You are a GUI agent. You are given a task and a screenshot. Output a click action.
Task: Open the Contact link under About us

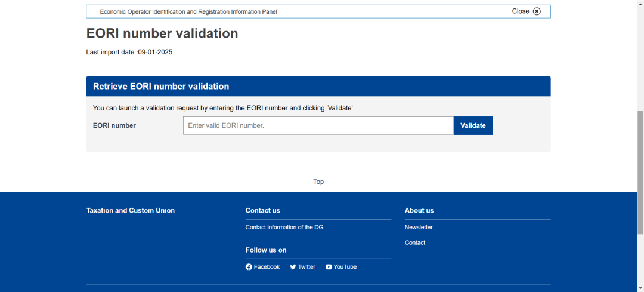415,242
